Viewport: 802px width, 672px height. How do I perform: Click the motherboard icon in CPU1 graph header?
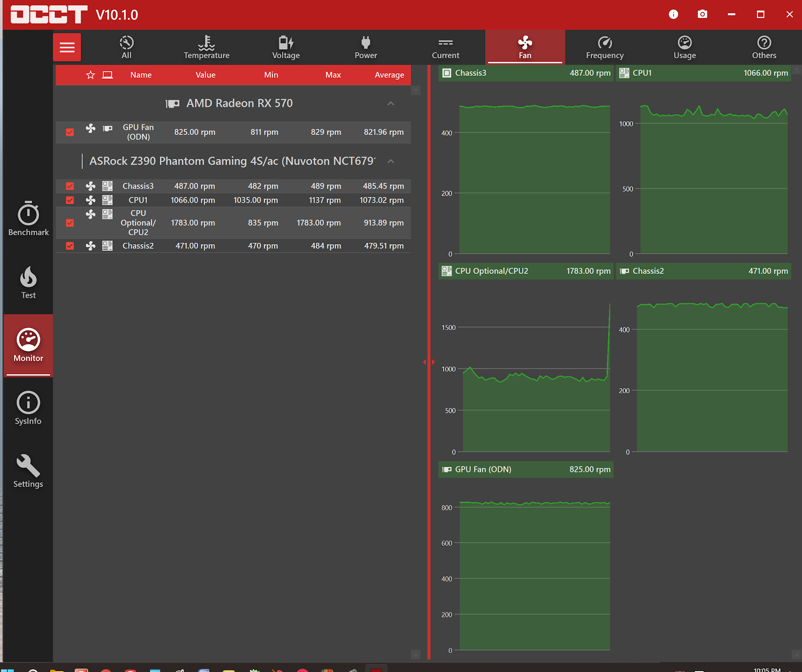(624, 73)
